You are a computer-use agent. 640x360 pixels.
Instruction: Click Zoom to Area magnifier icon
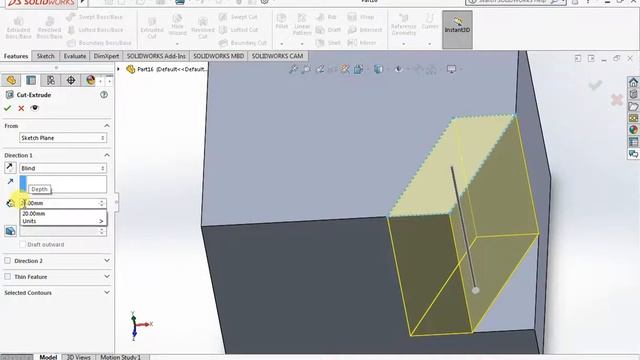pos(306,69)
